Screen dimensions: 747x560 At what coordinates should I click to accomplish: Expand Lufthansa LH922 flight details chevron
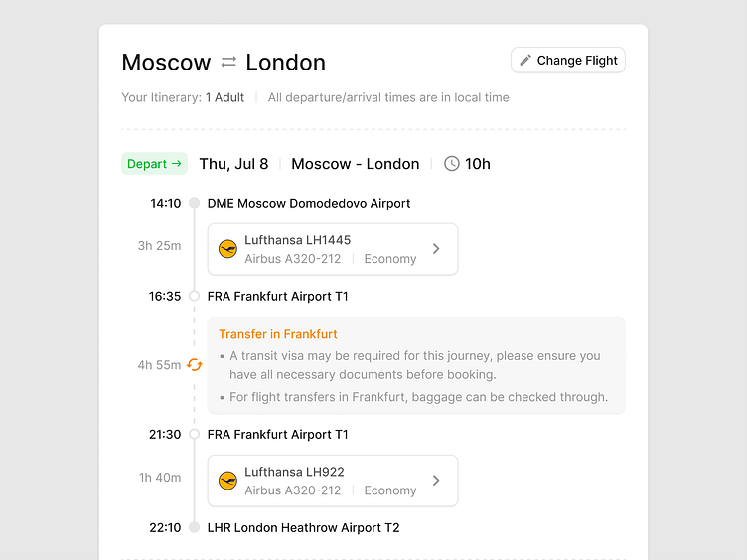(x=436, y=481)
